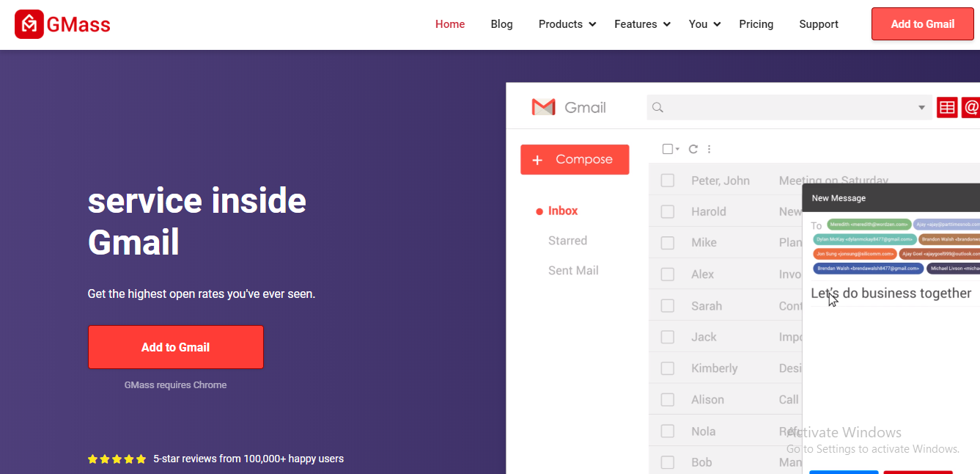Click the Gmail envelope logo
The width and height of the screenshot is (980, 474).
click(x=543, y=107)
